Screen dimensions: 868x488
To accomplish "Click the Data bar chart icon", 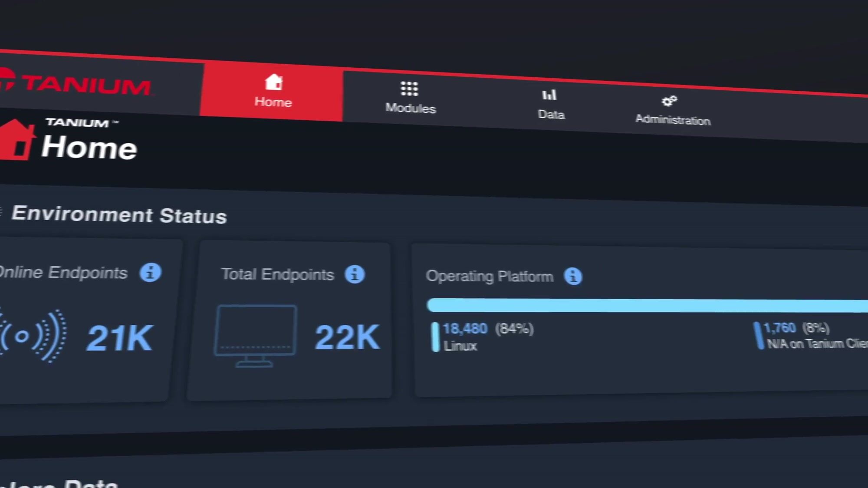I will (x=549, y=95).
